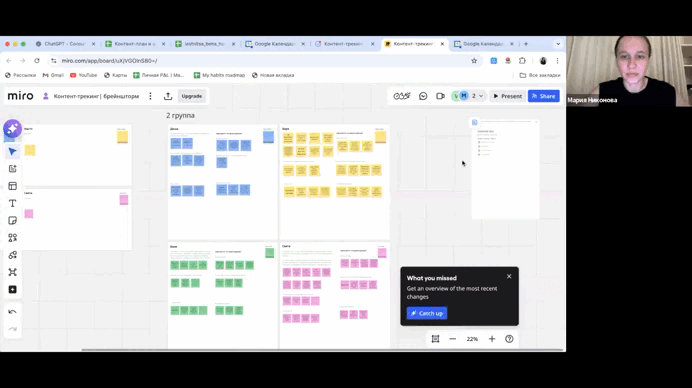Switch to the last Google Календарь tab
The image size is (692, 388).
click(484, 44)
